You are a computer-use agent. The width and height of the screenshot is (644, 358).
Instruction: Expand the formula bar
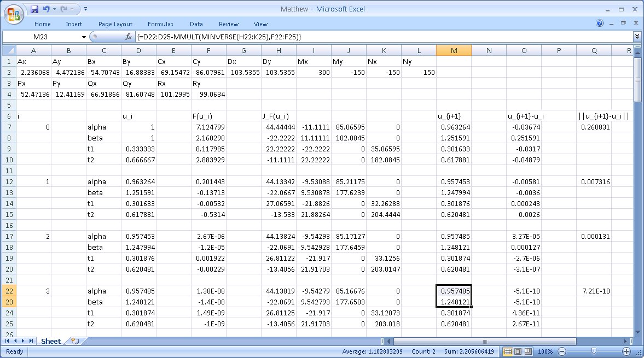[637, 37]
